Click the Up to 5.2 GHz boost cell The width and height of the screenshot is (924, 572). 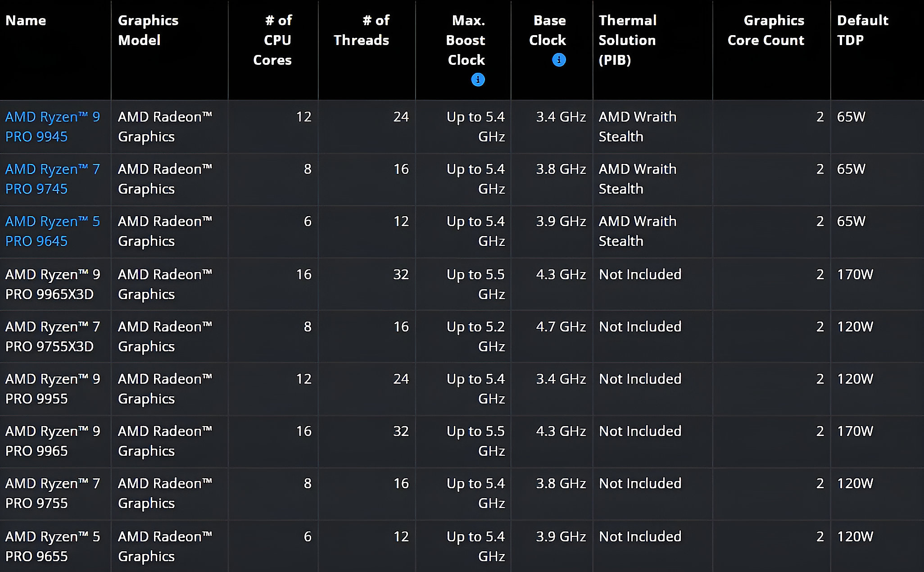[463, 336]
